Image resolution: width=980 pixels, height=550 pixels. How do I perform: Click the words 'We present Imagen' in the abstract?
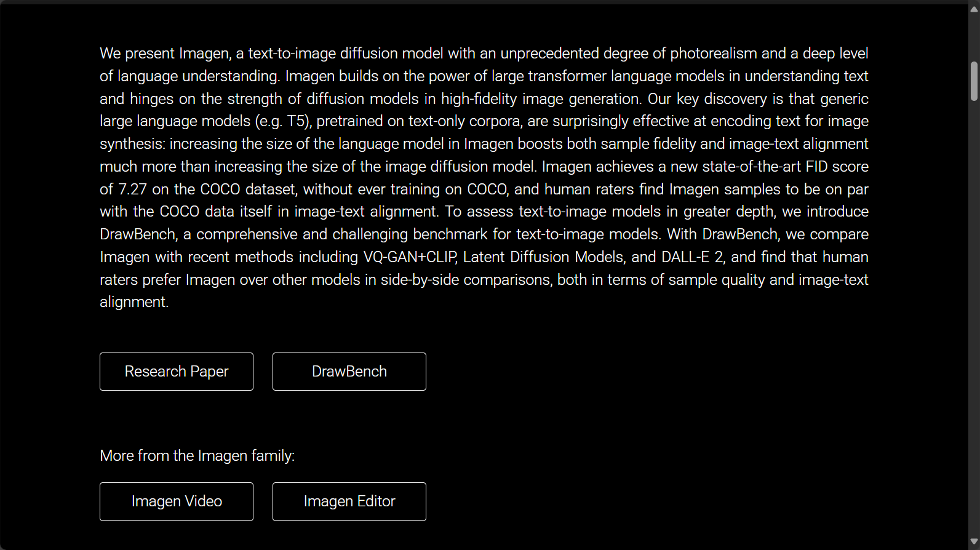[x=165, y=54]
